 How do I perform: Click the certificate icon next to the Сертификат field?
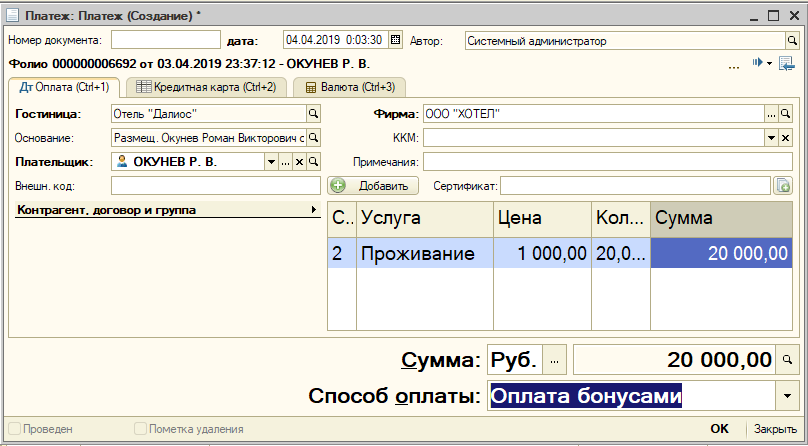pos(783,186)
